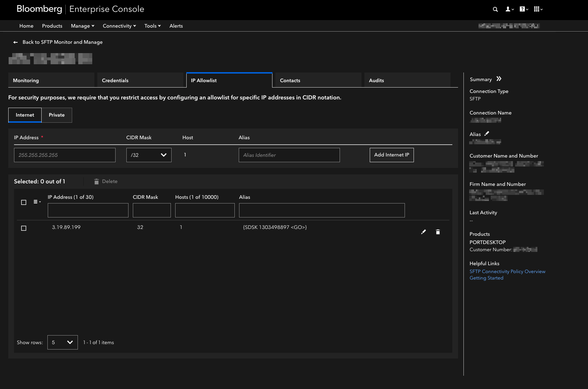588x389 pixels.
Task: Click the CIDR Mask column filter box
Action: click(x=152, y=210)
